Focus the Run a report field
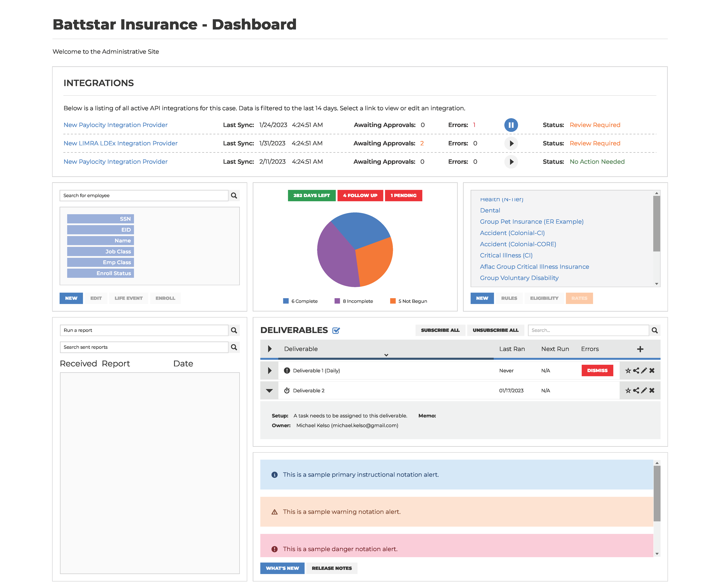Image resolution: width=720 pixels, height=588 pixels. 144,330
